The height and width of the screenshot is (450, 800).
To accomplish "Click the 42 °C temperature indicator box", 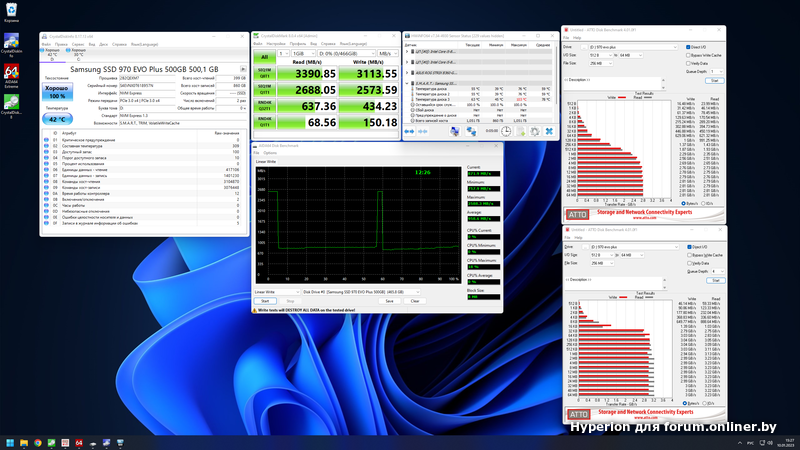I will coord(56,118).
